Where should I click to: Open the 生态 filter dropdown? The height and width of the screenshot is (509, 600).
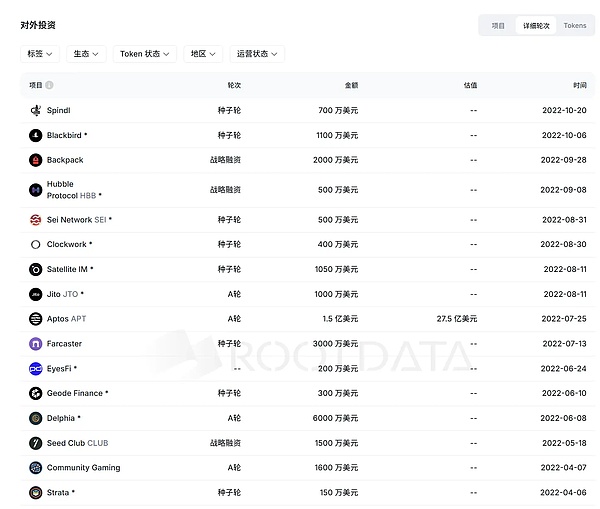pyautogui.click(x=86, y=54)
